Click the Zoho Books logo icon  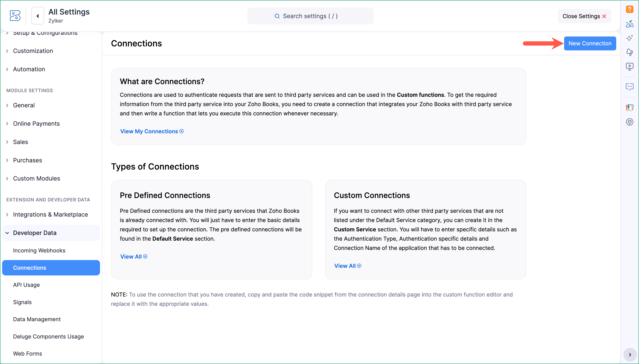click(15, 16)
